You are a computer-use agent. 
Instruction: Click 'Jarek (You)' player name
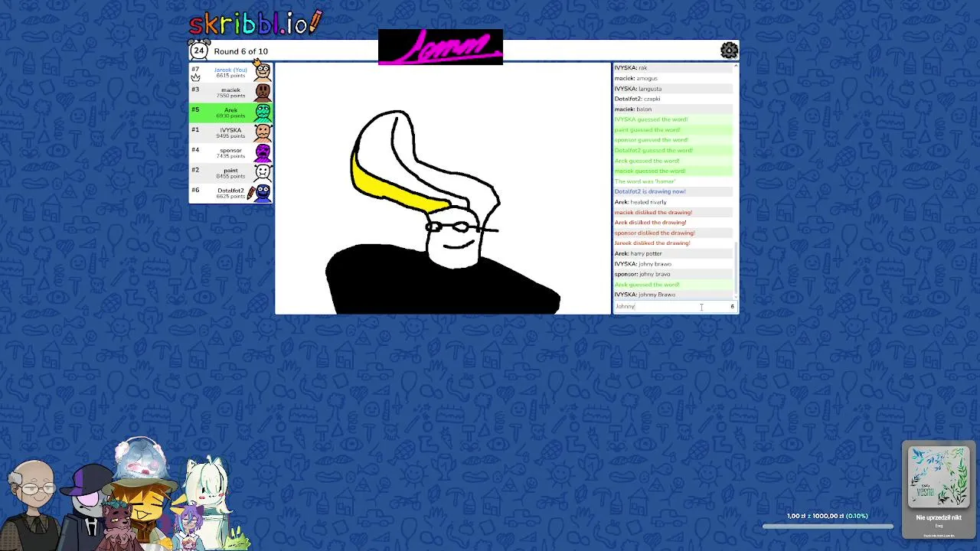(230, 70)
